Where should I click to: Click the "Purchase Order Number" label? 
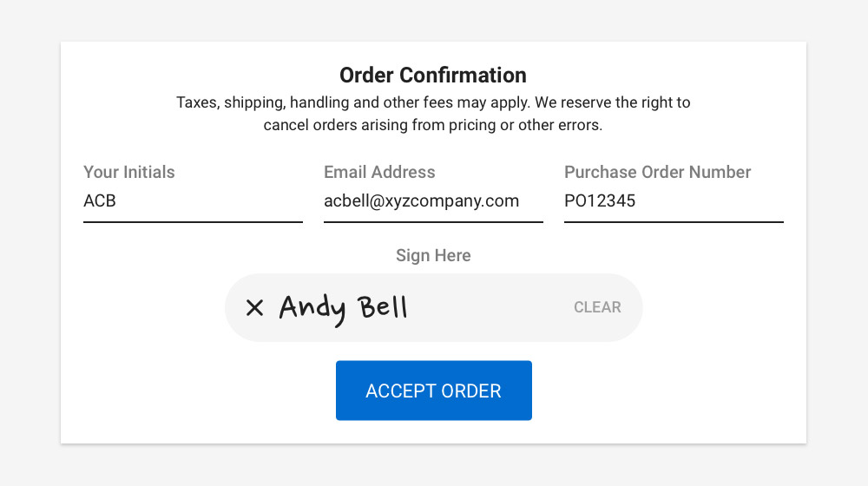point(657,172)
